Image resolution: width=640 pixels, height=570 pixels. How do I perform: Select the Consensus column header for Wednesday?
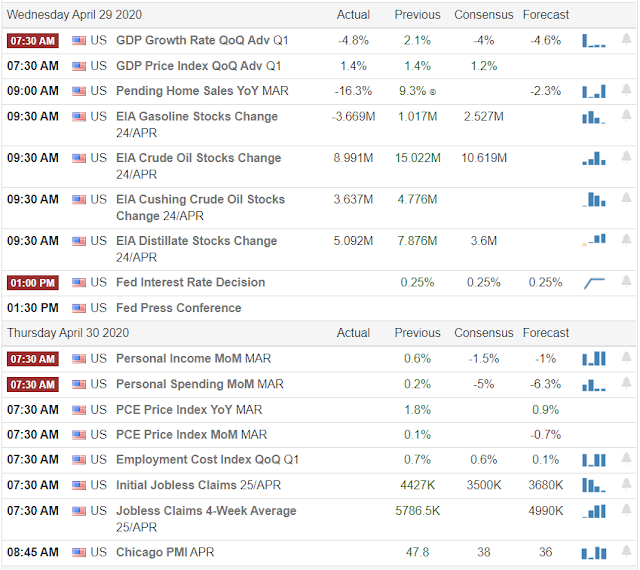(484, 15)
